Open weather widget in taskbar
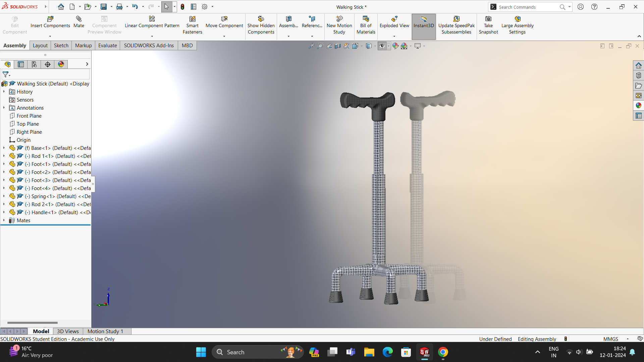The width and height of the screenshot is (644, 362). (31, 352)
